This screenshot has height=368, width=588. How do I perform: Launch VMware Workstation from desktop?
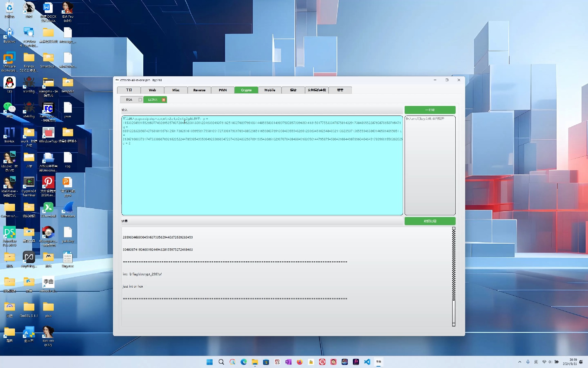pyautogui.click(x=10, y=62)
